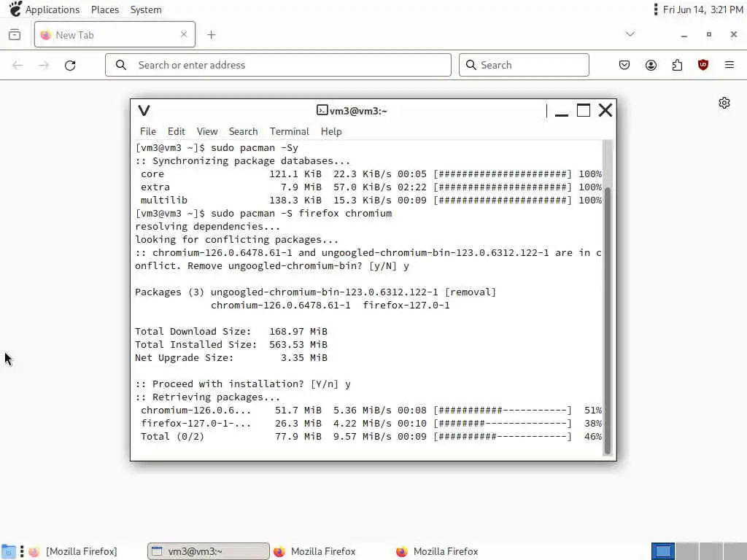747x560 pixels.
Task: Click the terminal vertical scrollbar
Action: (608, 319)
